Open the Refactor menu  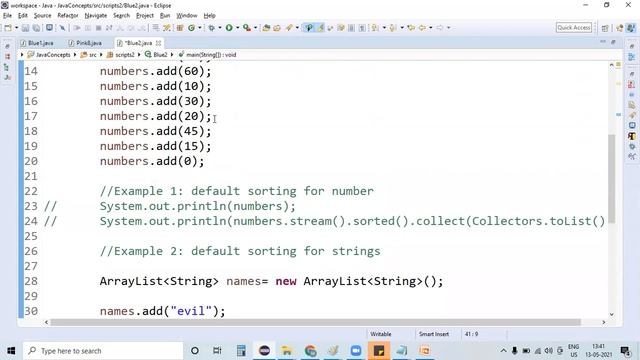pyautogui.click(x=68, y=16)
